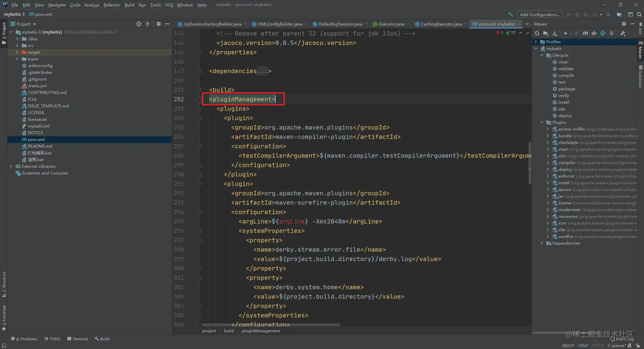Select the package lifecycle goal
The height and width of the screenshot is (349, 644).
(x=566, y=89)
